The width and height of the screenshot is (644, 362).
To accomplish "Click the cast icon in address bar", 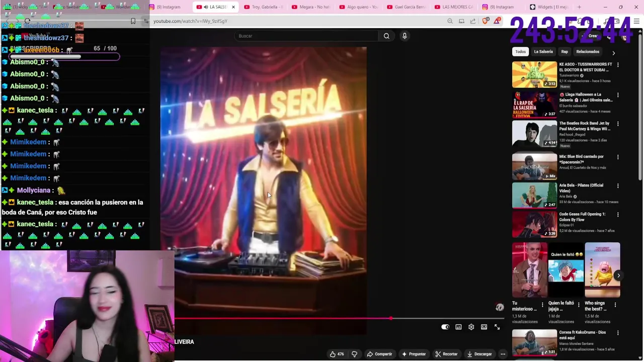I will coord(461,21).
